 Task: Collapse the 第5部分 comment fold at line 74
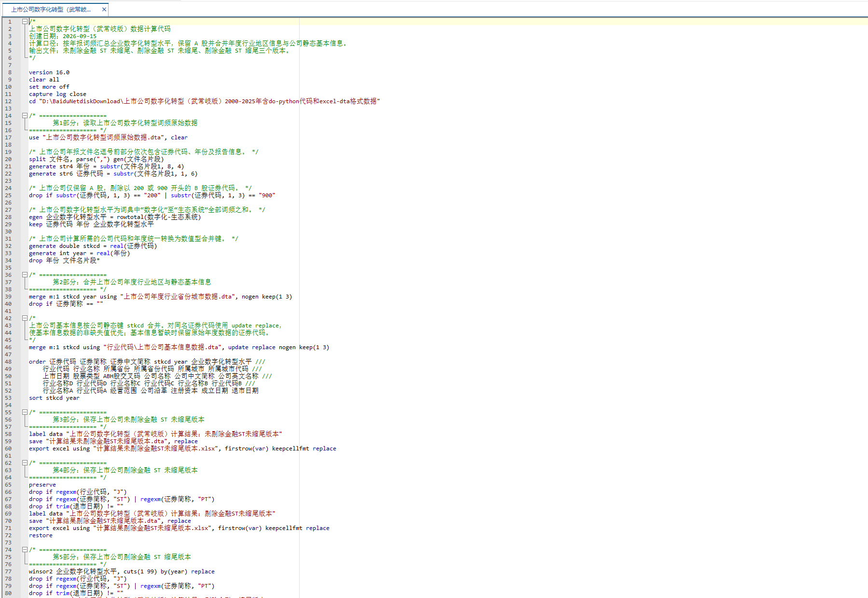coord(25,549)
